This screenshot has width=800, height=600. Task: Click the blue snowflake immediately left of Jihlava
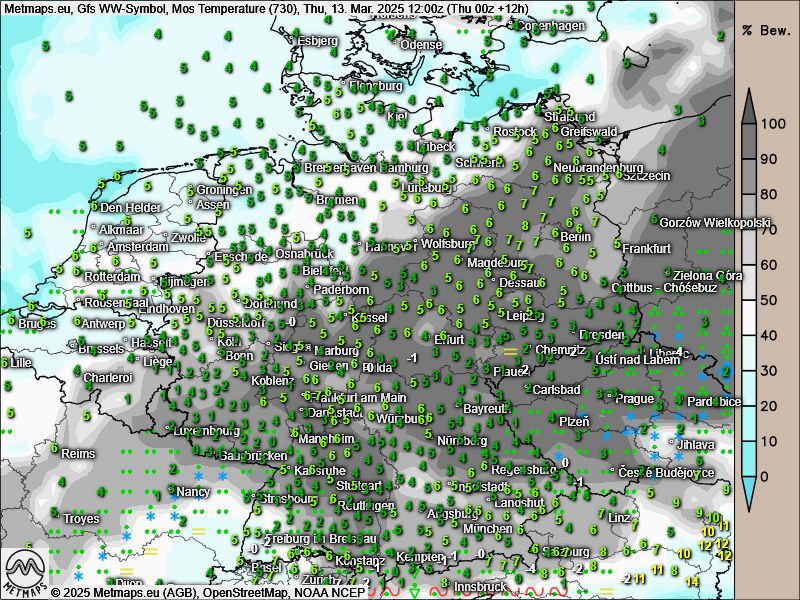pos(654,438)
